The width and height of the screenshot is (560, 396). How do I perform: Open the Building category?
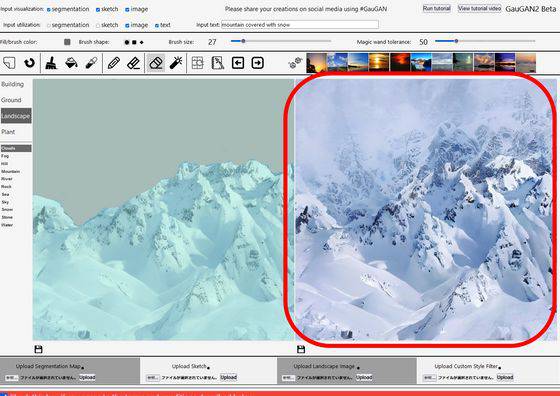[12, 84]
